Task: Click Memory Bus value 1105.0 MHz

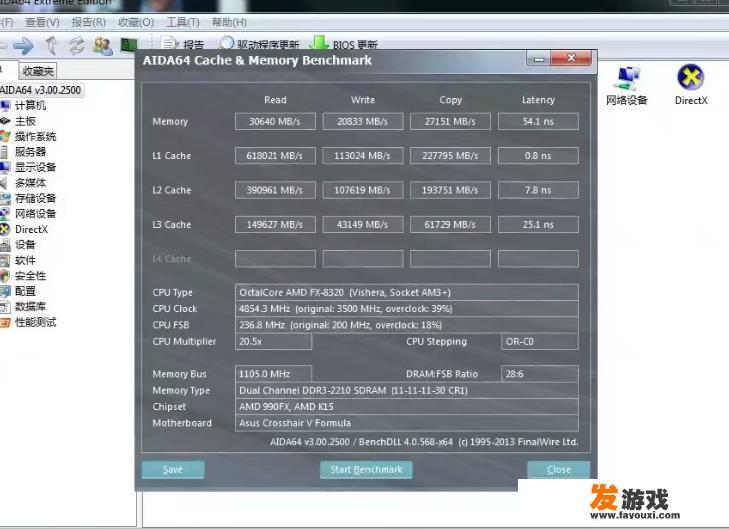Action: coord(273,374)
